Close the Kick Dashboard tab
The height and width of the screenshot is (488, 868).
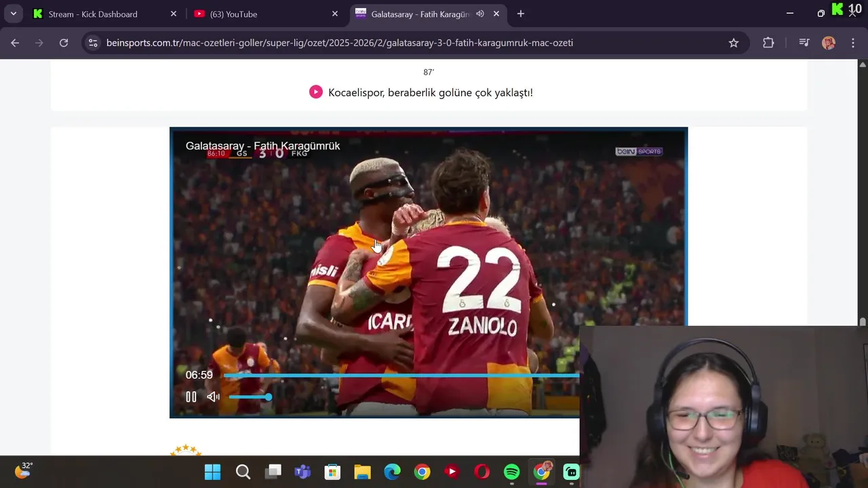(174, 14)
